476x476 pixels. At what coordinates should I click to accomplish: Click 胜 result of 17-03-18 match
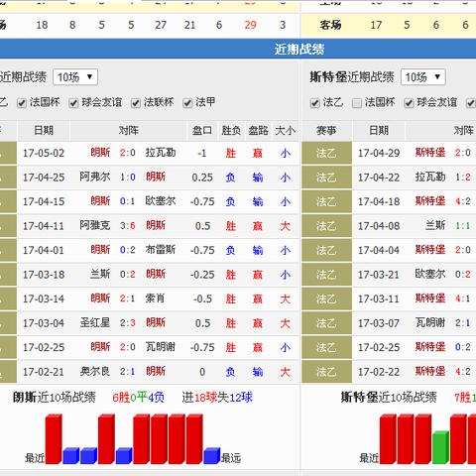(x=231, y=275)
